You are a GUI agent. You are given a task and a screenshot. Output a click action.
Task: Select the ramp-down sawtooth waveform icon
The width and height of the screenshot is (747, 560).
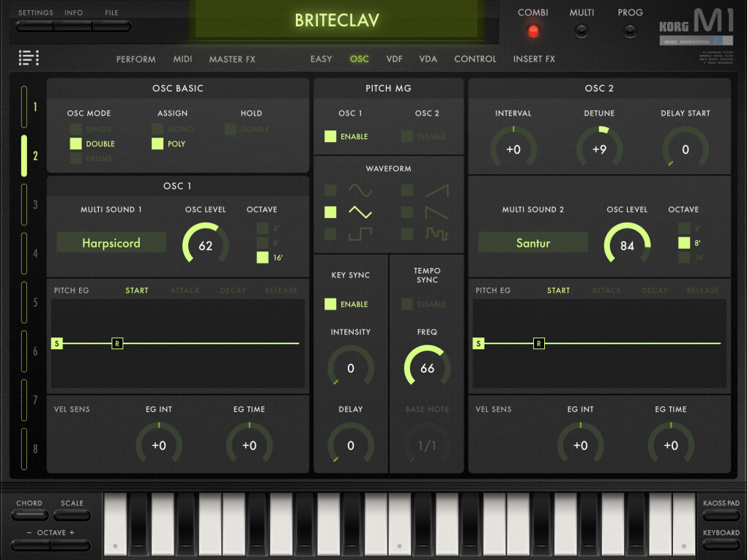coord(437,212)
